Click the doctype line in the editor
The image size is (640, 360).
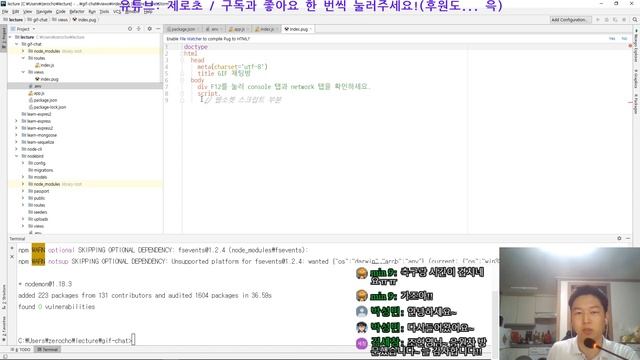(x=196, y=47)
